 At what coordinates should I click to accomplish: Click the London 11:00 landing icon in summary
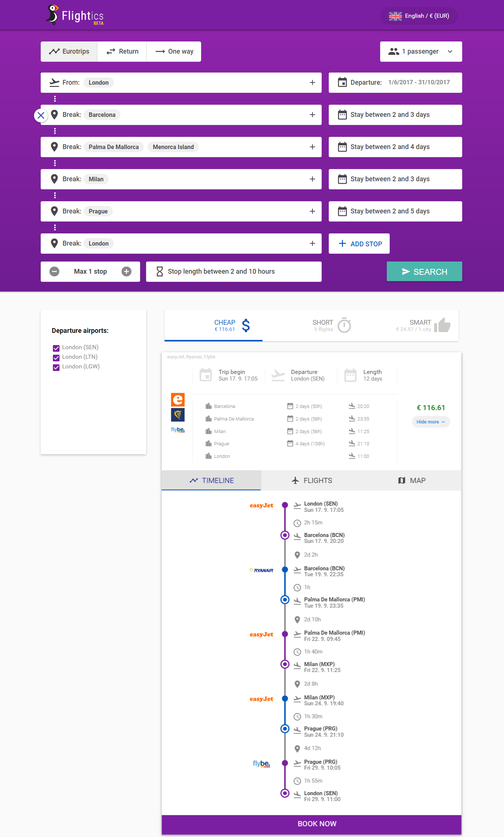(x=352, y=456)
